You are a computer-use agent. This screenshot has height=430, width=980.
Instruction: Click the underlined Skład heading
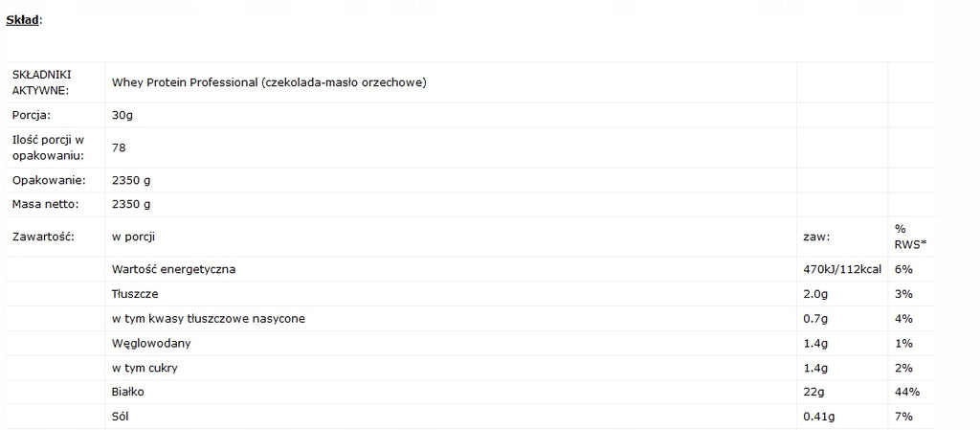23,20
